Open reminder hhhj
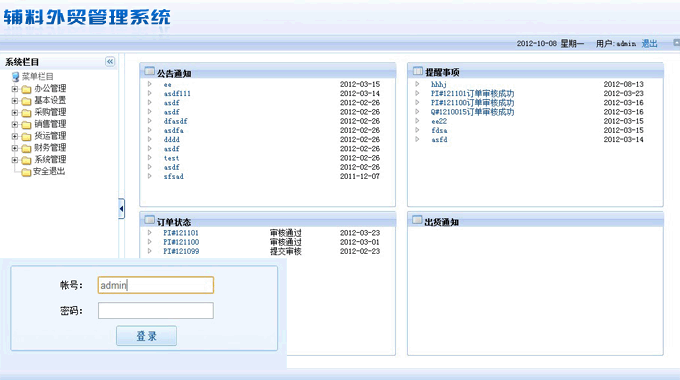Screen dimensions: 680x380 click(438, 84)
